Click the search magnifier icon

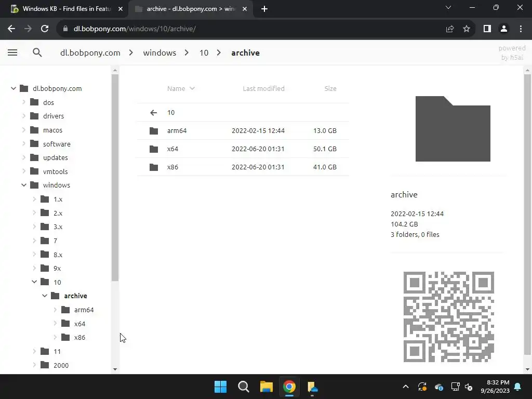coord(37,52)
